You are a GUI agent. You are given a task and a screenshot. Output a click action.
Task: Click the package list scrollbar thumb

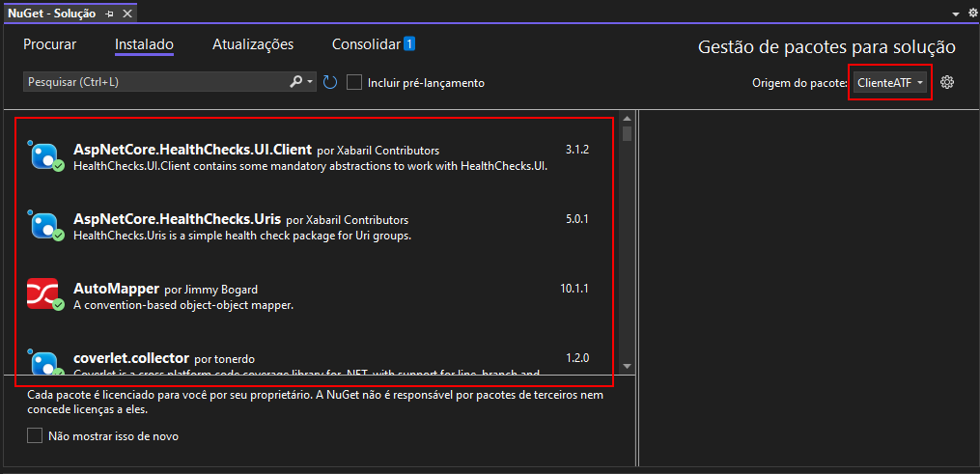628,133
